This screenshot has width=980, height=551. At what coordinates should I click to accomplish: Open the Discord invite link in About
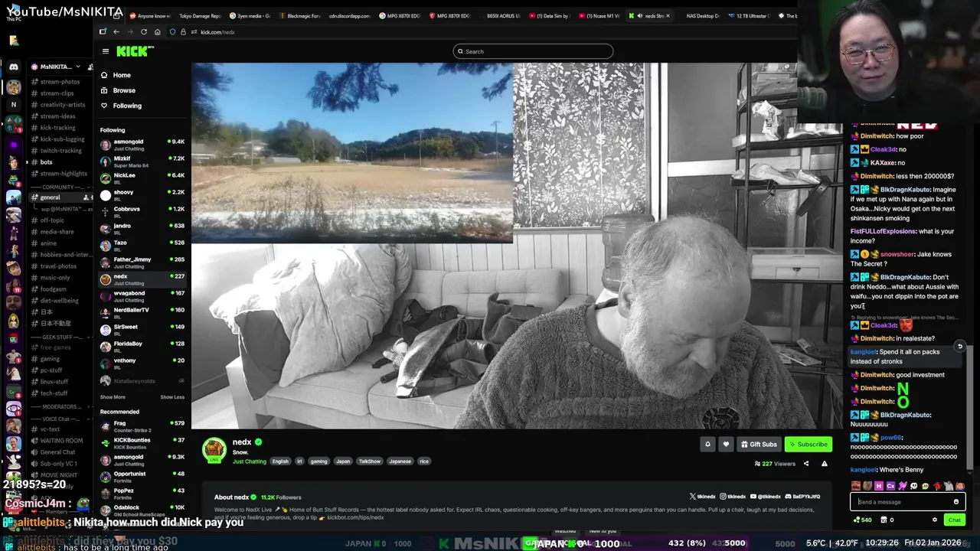802,497
